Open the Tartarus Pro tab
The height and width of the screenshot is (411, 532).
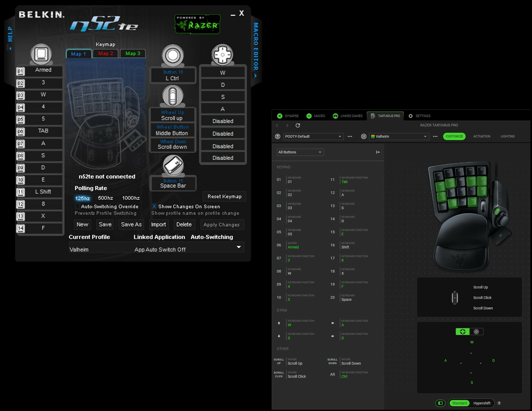pyautogui.click(x=385, y=116)
